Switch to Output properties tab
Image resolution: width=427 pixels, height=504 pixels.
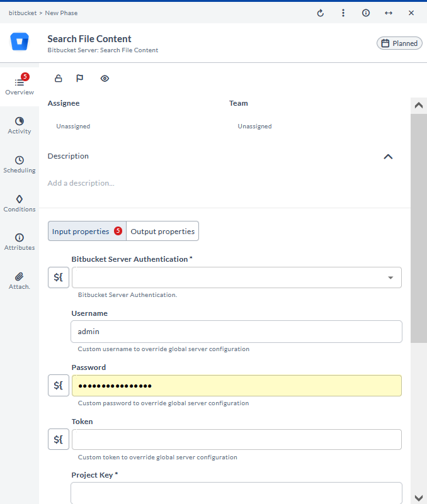[162, 232]
